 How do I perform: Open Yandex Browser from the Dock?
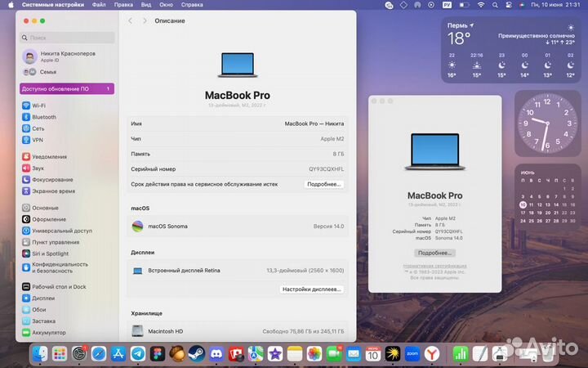(432, 354)
